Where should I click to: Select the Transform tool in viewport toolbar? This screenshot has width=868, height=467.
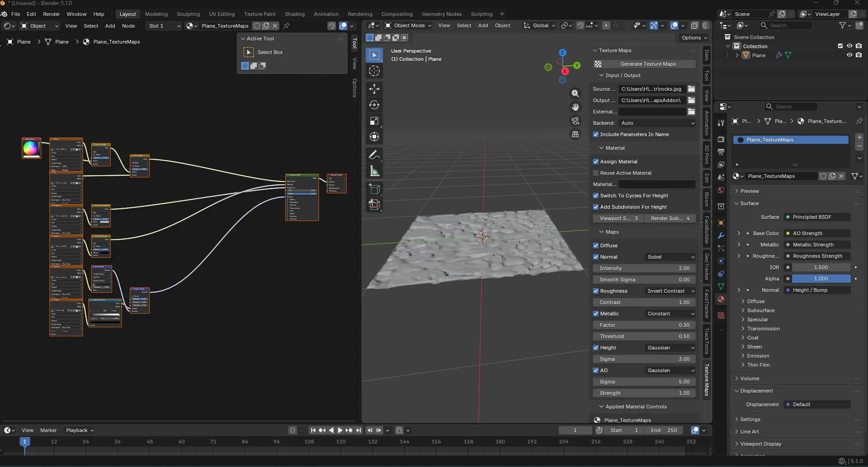[x=374, y=137]
